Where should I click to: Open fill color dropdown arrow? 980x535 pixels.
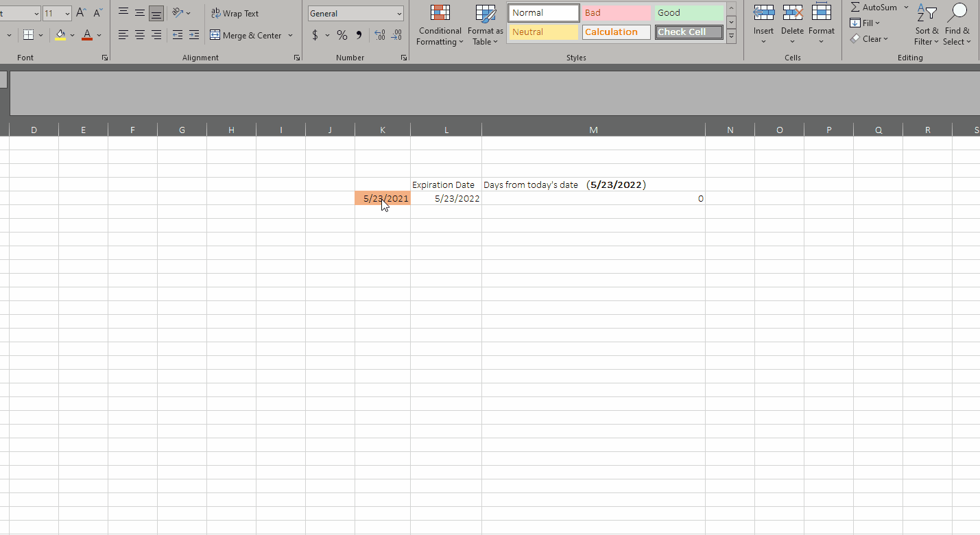pyautogui.click(x=72, y=35)
